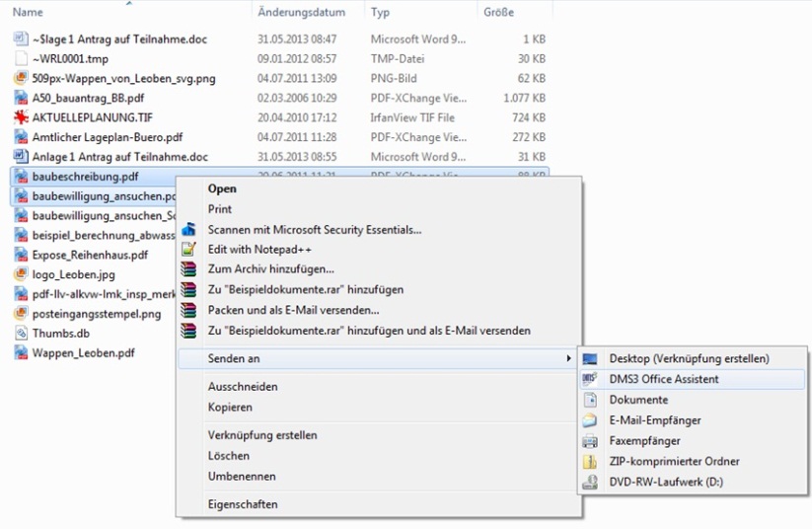Click the DVD-RW-Laufwerk (D:) drive icon
Viewport: 812px width, 529px height.
pos(590,482)
